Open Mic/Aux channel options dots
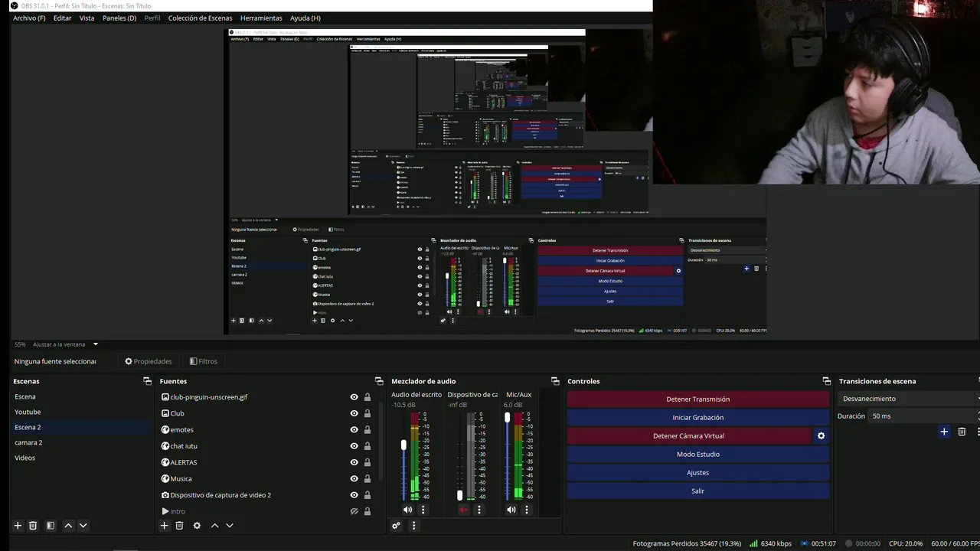 [526, 510]
